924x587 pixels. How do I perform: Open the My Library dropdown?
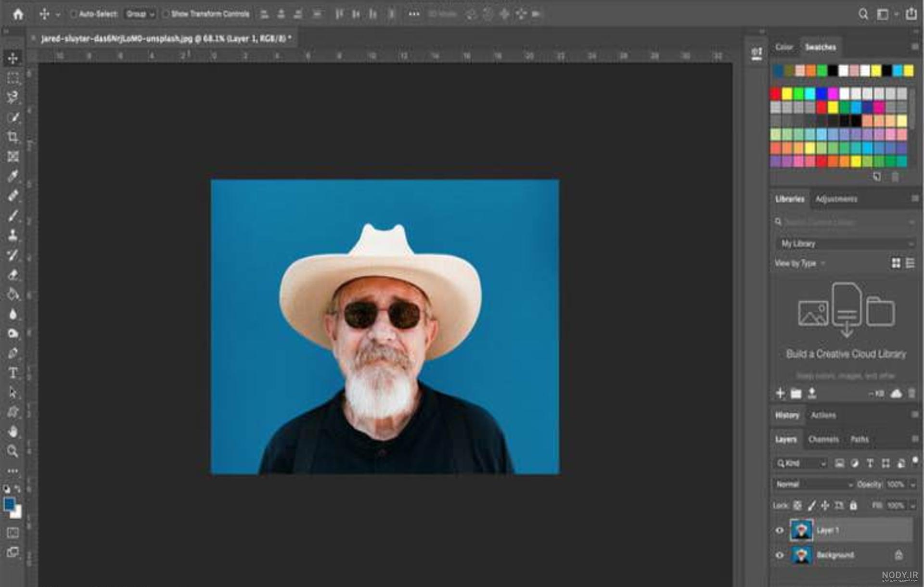tap(846, 244)
